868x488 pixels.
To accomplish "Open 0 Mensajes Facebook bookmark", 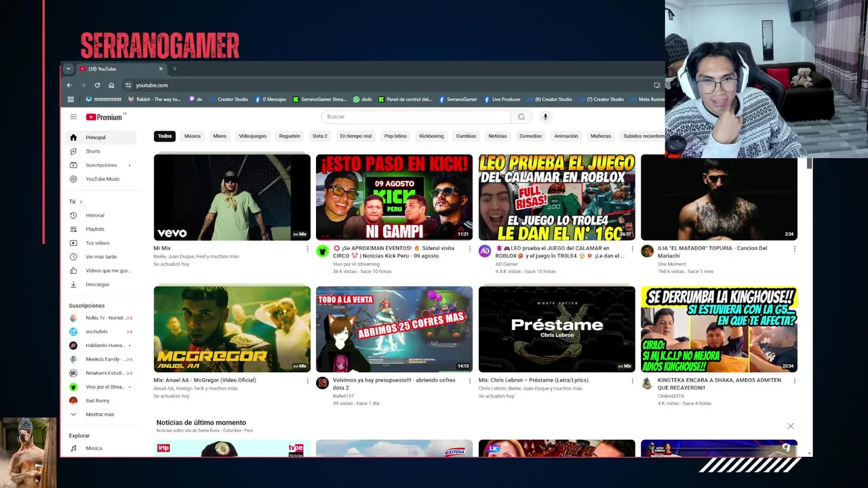I will 271,100.
